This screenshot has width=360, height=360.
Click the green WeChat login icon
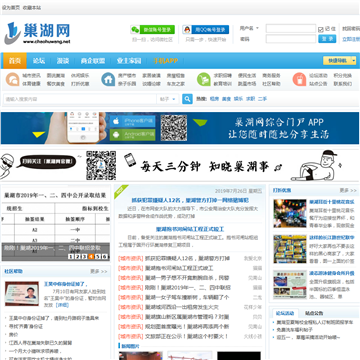coord(135,30)
